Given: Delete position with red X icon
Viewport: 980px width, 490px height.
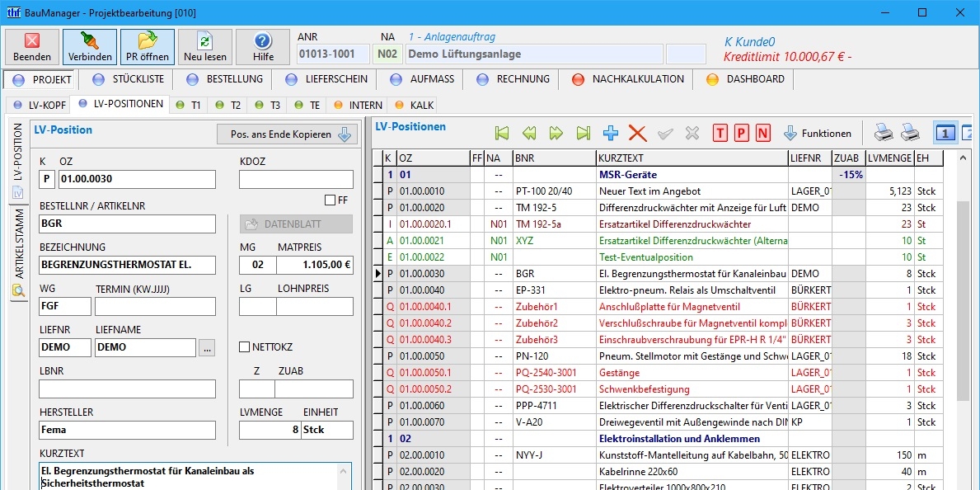Looking at the screenshot, I should [637, 133].
